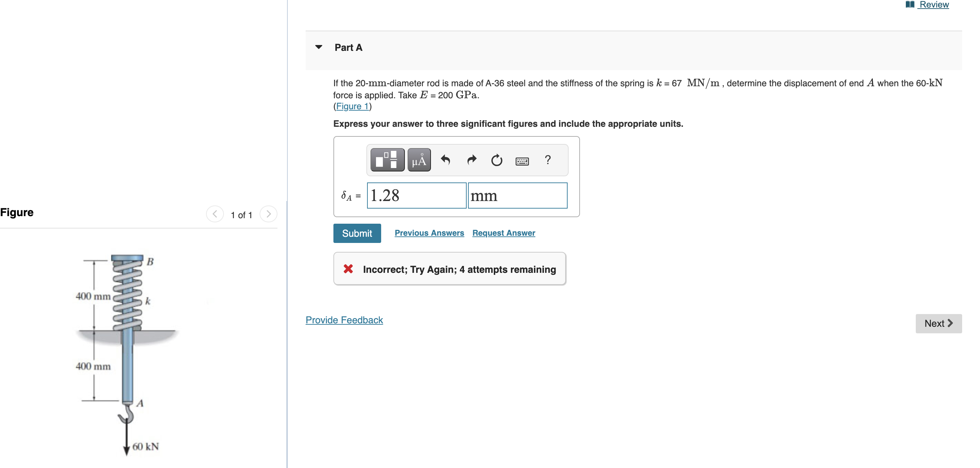The height and width of the screenshot is (468, 980).
Task: Click the spring and rod figure image
Action: (127, 354)
